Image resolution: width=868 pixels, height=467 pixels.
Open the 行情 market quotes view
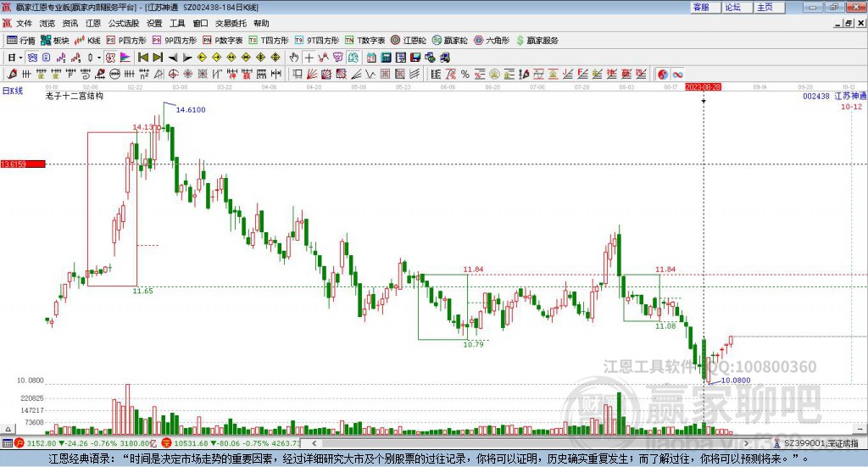coord(20,41)
